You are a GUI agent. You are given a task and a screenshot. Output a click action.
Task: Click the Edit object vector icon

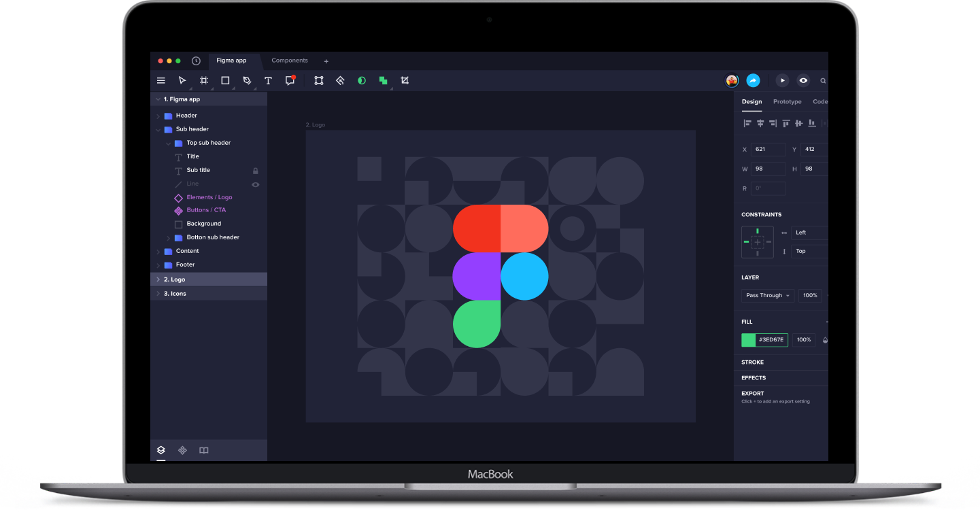pos(318,80)
